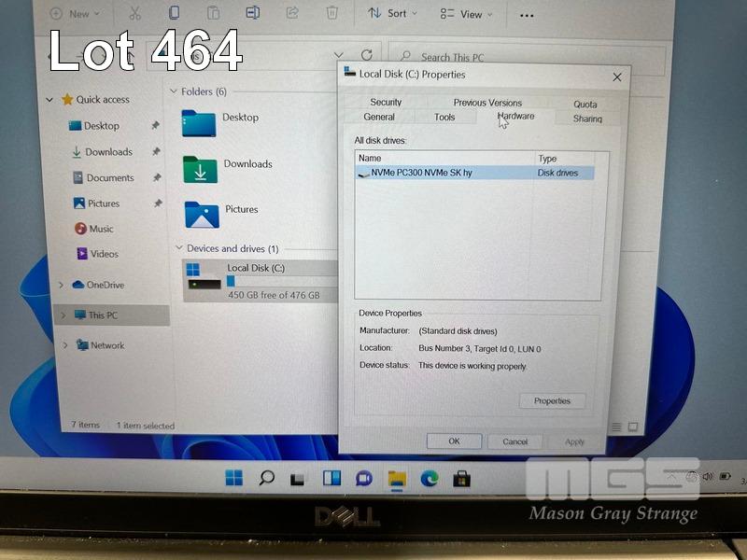Open the View dropdown menu

pyautogui.click(x=466, y=14)
